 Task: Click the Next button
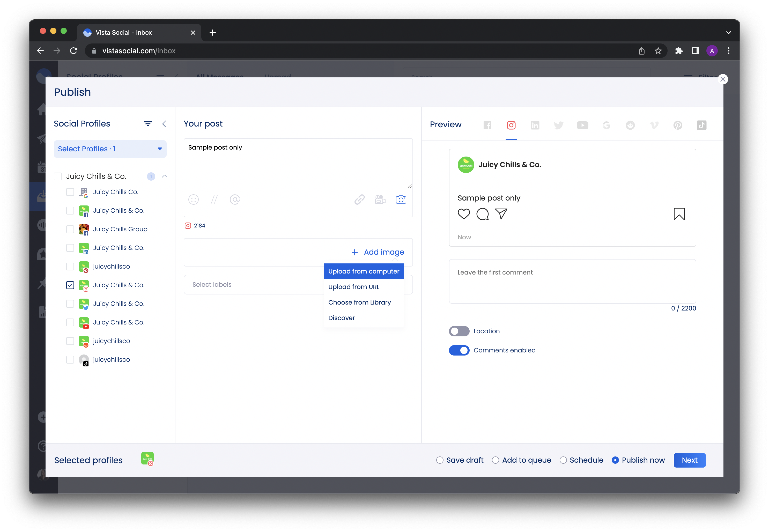point(689,460)
